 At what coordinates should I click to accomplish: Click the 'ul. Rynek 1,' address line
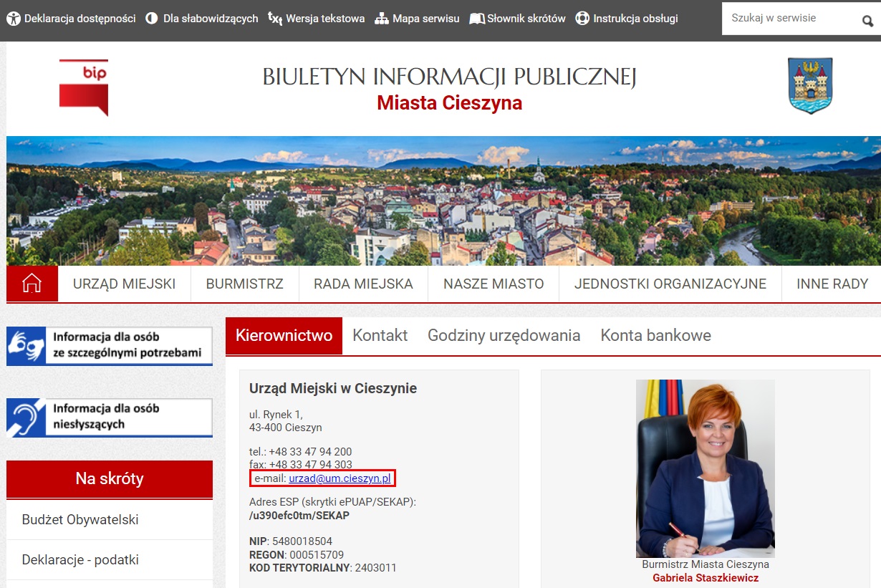276,415
